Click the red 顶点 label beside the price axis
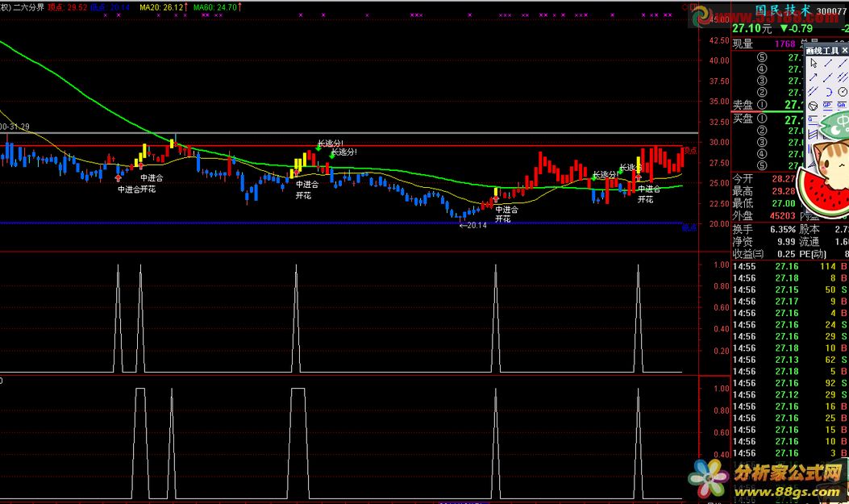 (689, 151)
